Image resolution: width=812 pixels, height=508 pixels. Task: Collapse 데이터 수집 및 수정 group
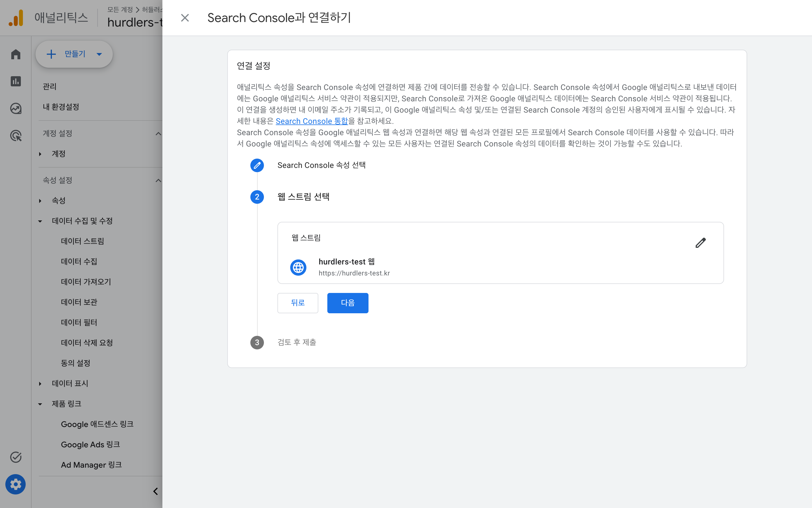tap(40, 221)
